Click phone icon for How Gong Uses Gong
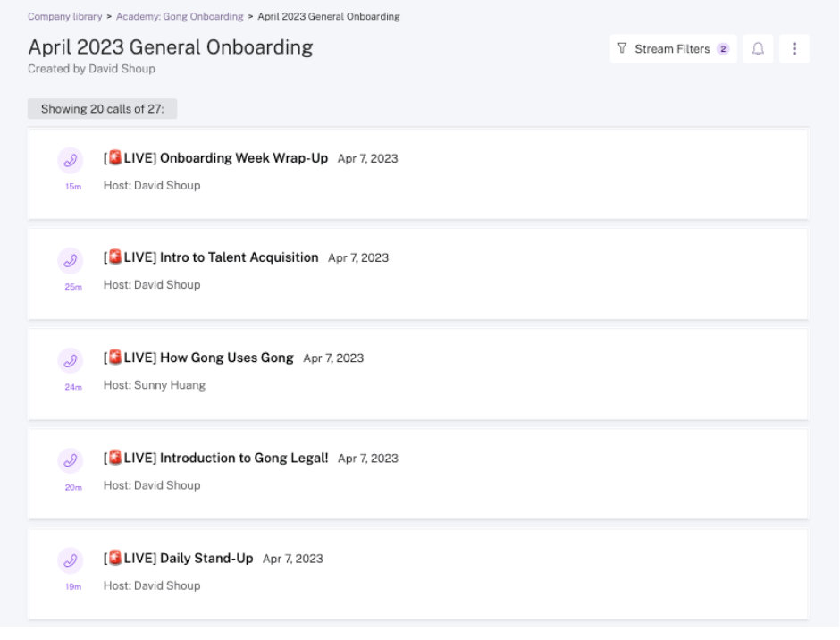This screenshot has width=840, height=640. pos(71,361)
